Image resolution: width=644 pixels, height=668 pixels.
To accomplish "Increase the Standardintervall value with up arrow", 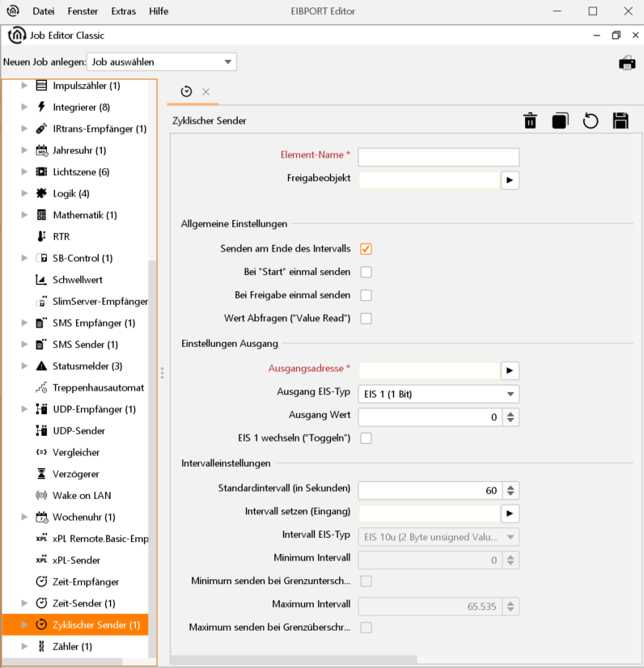I will click(510, 487).
